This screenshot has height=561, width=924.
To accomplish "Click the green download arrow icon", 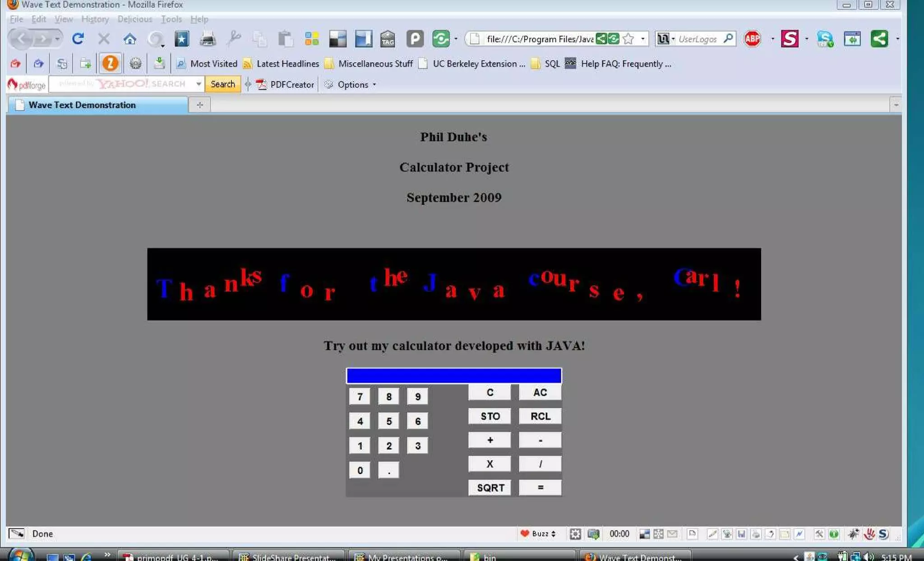I will pos(159,63).
